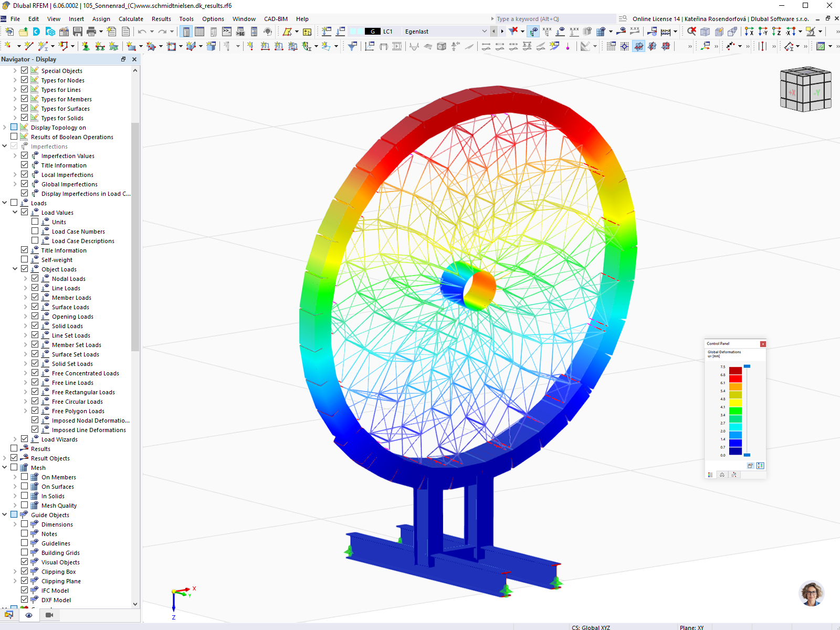Open the Results menu
840x630 pixels.
click(161, 19)
